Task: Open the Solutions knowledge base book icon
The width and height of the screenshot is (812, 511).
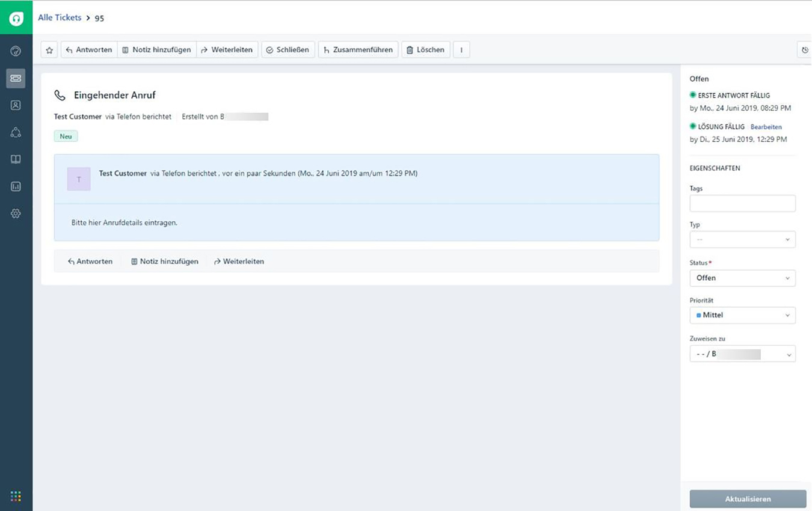Action: pyautogui.click(x=16, y=159)
